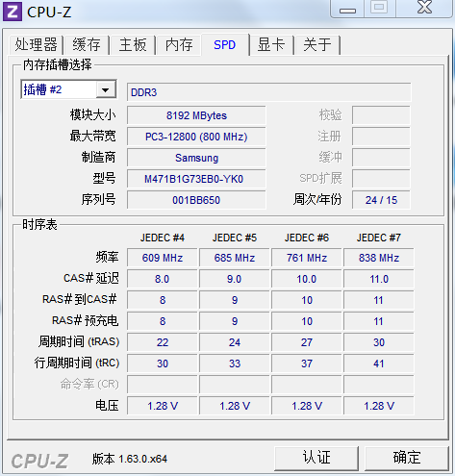Click the 认证 button
455x476 pixels.
[x=316, y=458]
